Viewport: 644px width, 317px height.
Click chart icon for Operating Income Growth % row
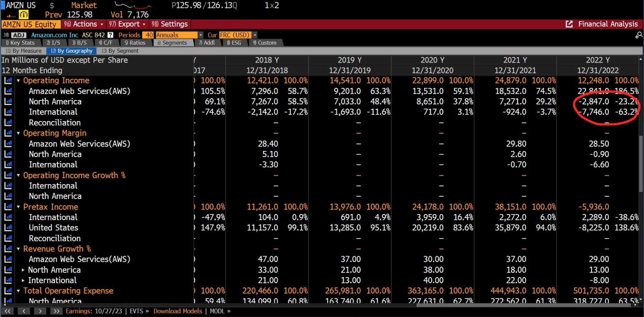[x=8, y=175]
